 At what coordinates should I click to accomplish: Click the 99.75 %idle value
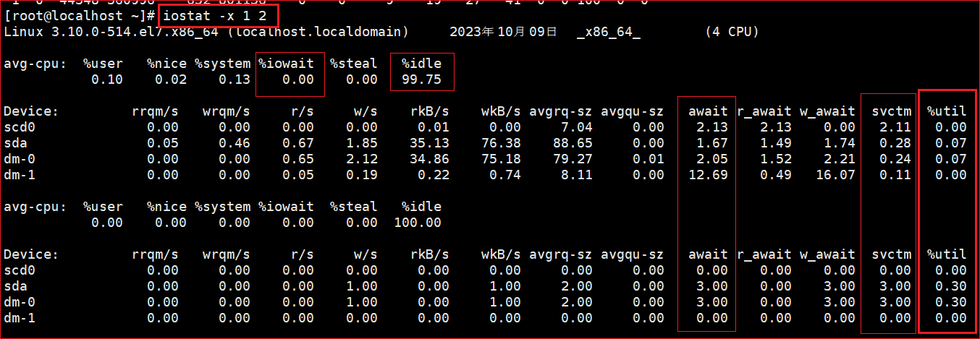pos(421,80)
